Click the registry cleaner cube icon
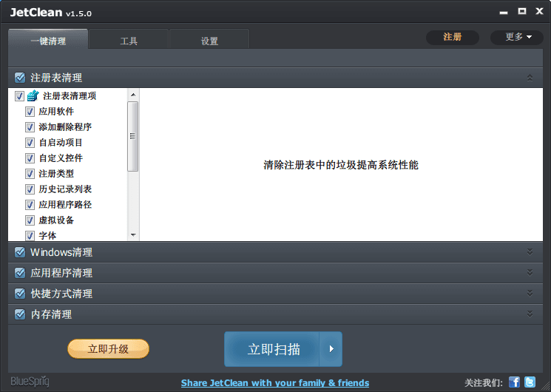The image size is (551, 392). click(33, 95)
